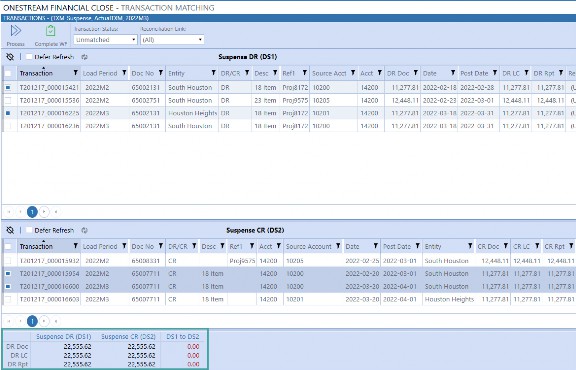Click hide-columns eye icon in Suspense DR grid
The height and width of the screenshot is (370, 576).
10,57
